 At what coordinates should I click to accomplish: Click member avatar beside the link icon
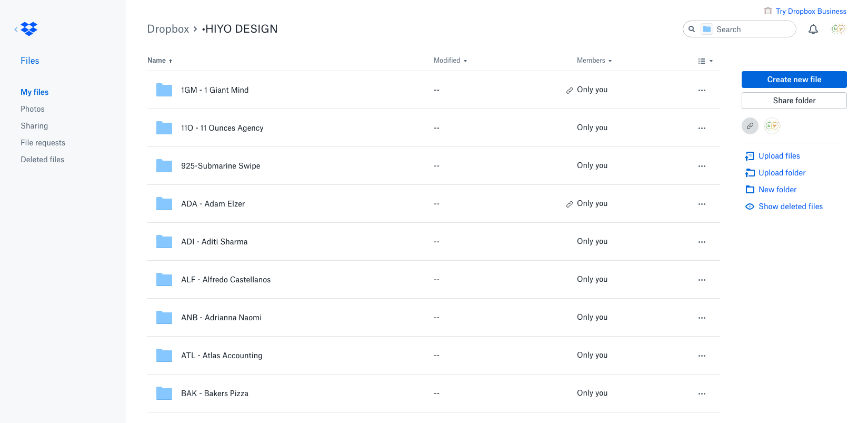[x=772, y=126]
